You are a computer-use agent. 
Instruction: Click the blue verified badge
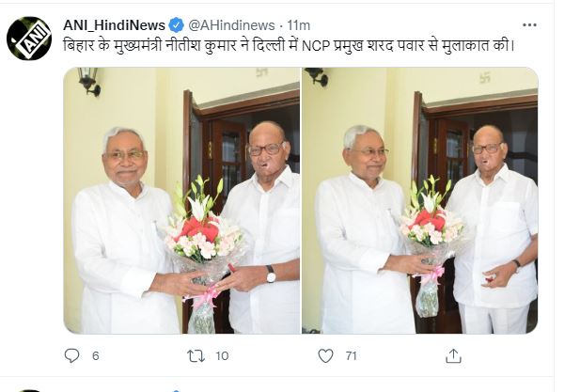(x=176, y=25)
